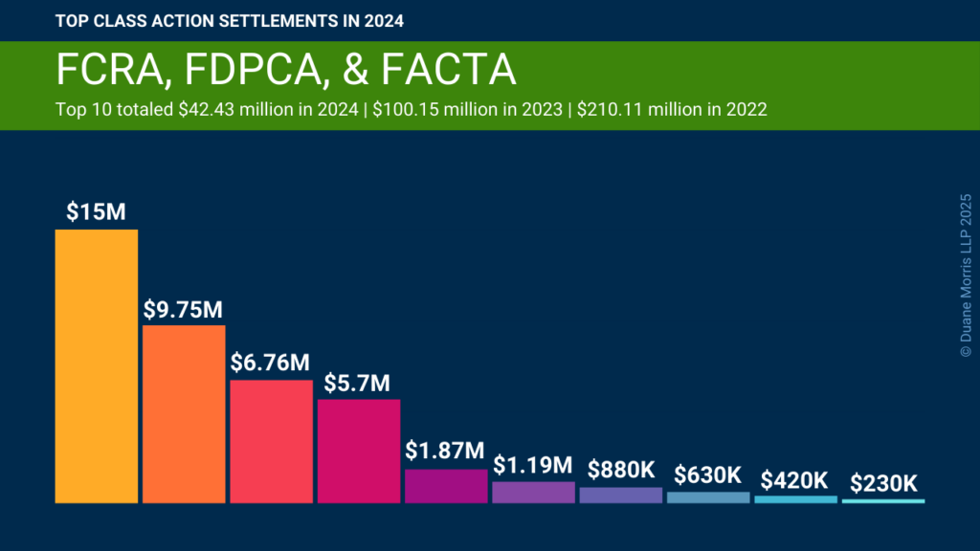Screen dimensions: 980x551
Task: Select the thin $230K bar
Action: click(883, 501)
